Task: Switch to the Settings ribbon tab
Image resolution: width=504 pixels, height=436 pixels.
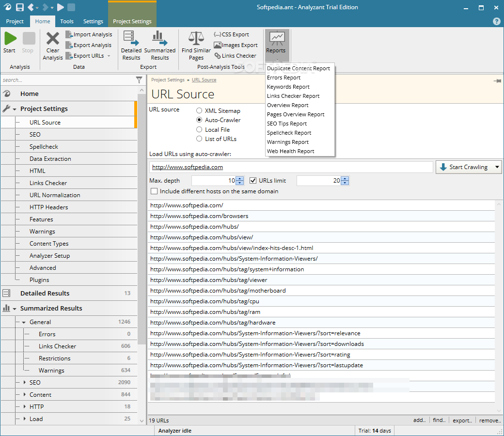Action: click(93, 21)
